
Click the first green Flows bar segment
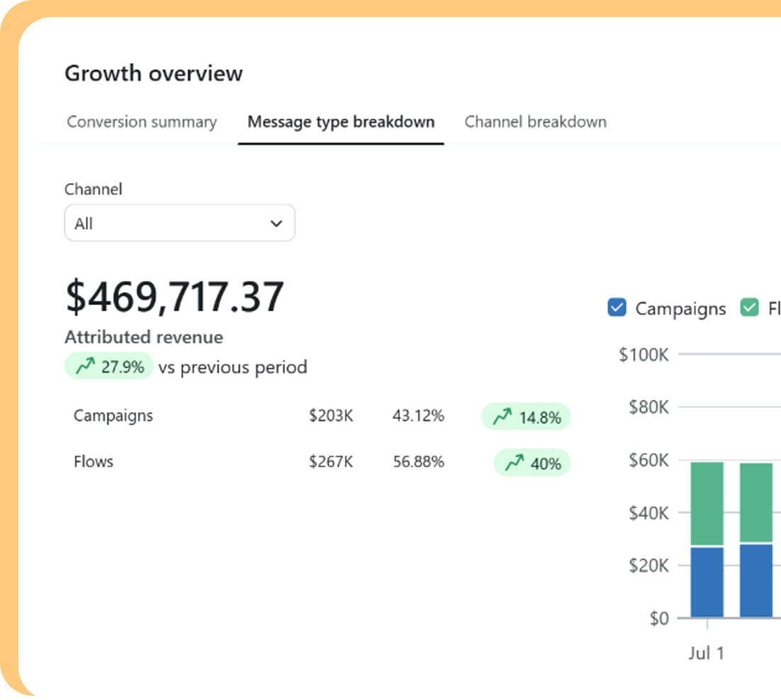click(707, 504)
